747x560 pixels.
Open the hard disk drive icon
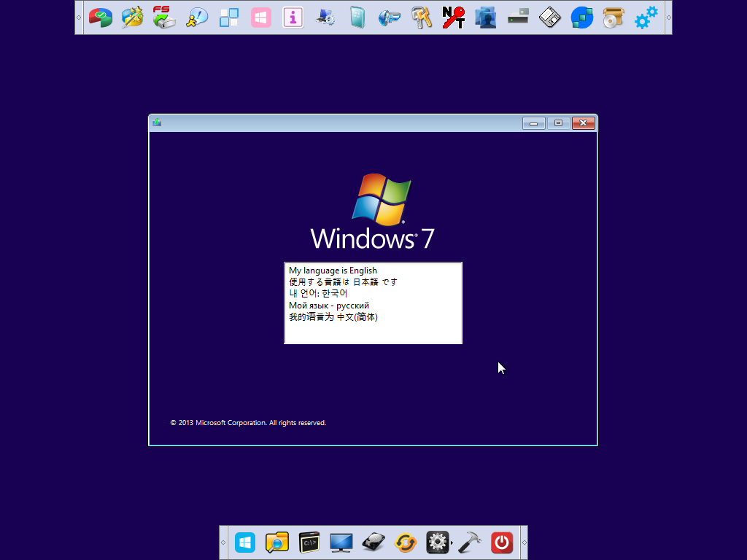[x=373, y=542]
